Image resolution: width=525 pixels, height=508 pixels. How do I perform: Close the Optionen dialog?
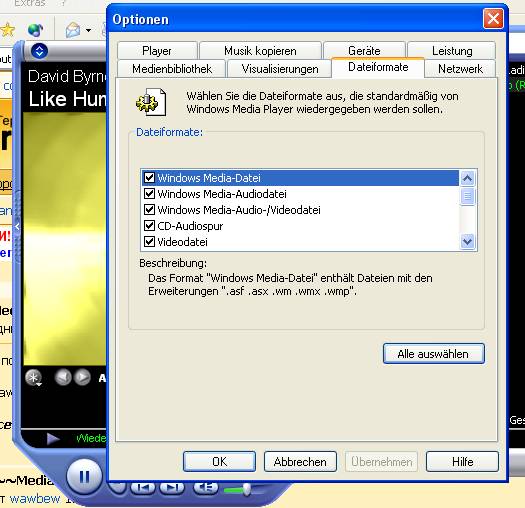coord(493,19)
